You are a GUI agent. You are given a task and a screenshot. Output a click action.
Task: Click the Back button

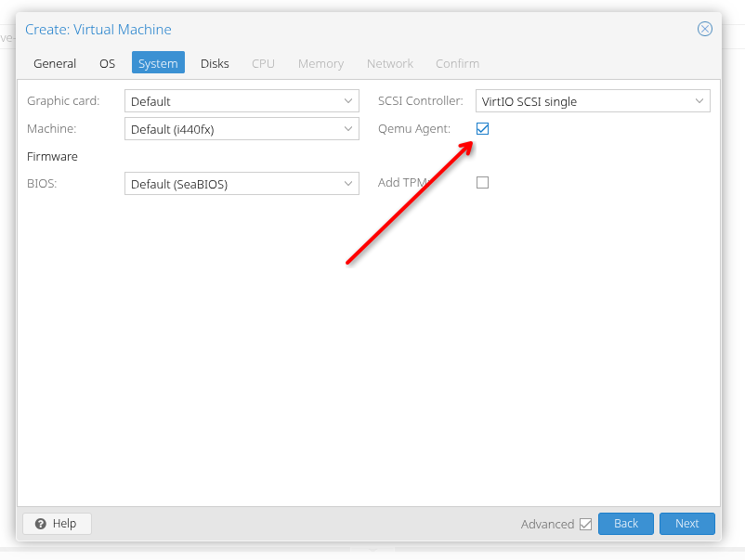[626, 524]
